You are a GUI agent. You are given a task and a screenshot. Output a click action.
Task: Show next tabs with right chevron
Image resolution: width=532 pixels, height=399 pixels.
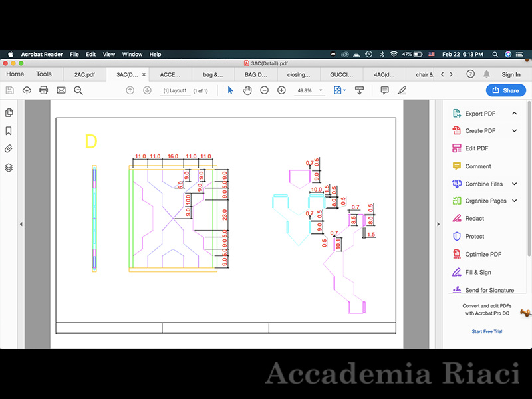coord(452,74)
